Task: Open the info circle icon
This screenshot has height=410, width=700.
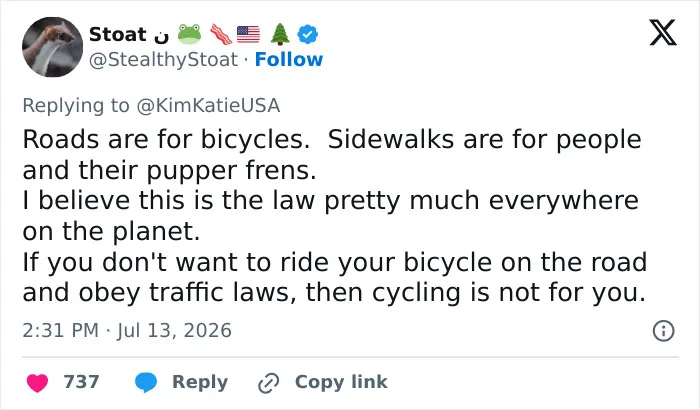Action: tap(663, 331)
